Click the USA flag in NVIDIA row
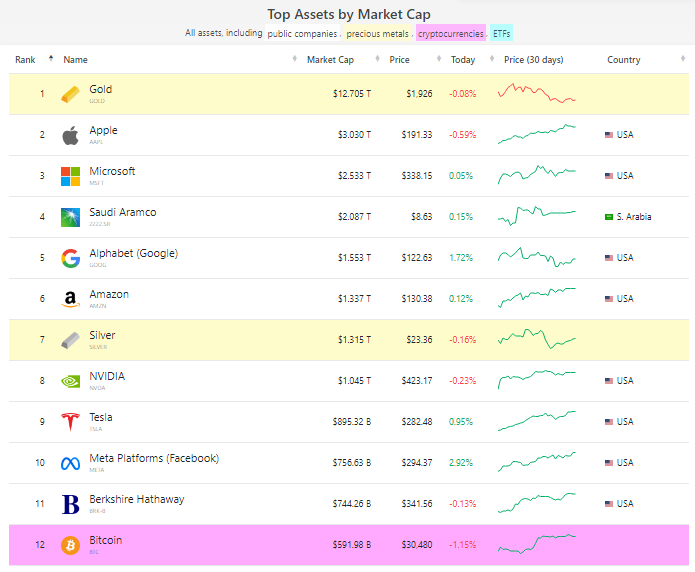This screenshot has width=695, height=572. 609,381
